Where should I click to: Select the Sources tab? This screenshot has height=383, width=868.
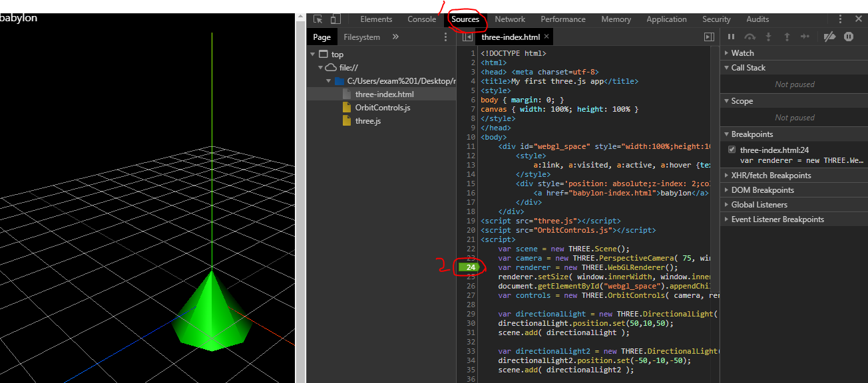pyautogui.click(x=465, y=19)
